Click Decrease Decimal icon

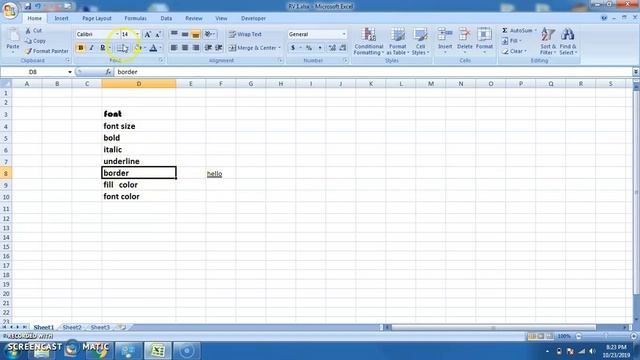click(x=342, y=48)
